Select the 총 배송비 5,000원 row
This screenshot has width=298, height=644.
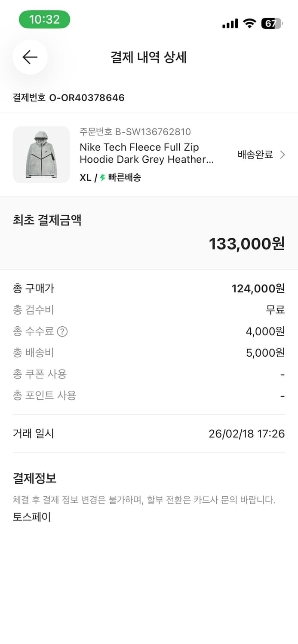pos(149,352)
